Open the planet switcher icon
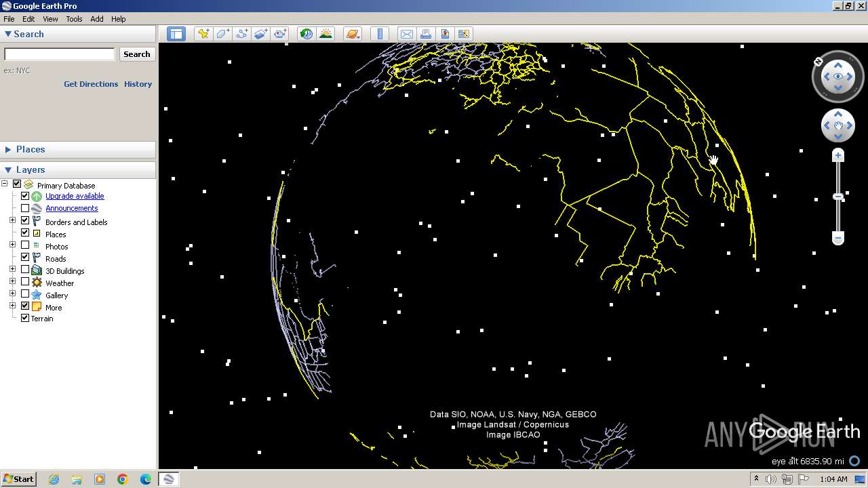Screen dimensions: 868x488 (352, 34)
